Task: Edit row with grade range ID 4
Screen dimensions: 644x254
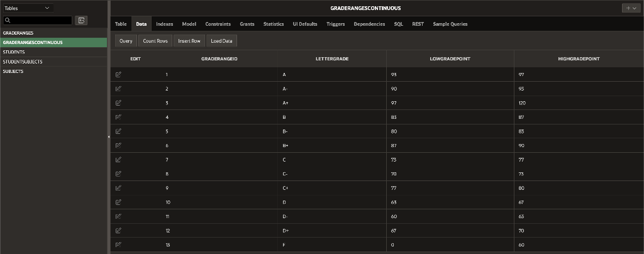Action: (119, 117)
